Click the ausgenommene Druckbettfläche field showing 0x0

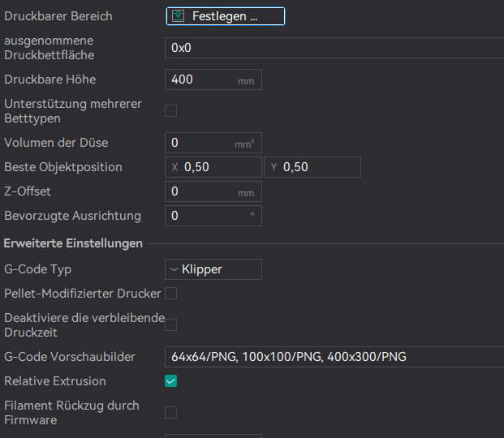point(334,48)
